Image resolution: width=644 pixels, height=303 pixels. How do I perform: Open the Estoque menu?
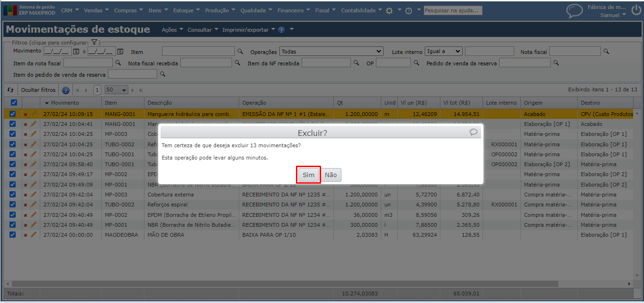pos(186,10)
